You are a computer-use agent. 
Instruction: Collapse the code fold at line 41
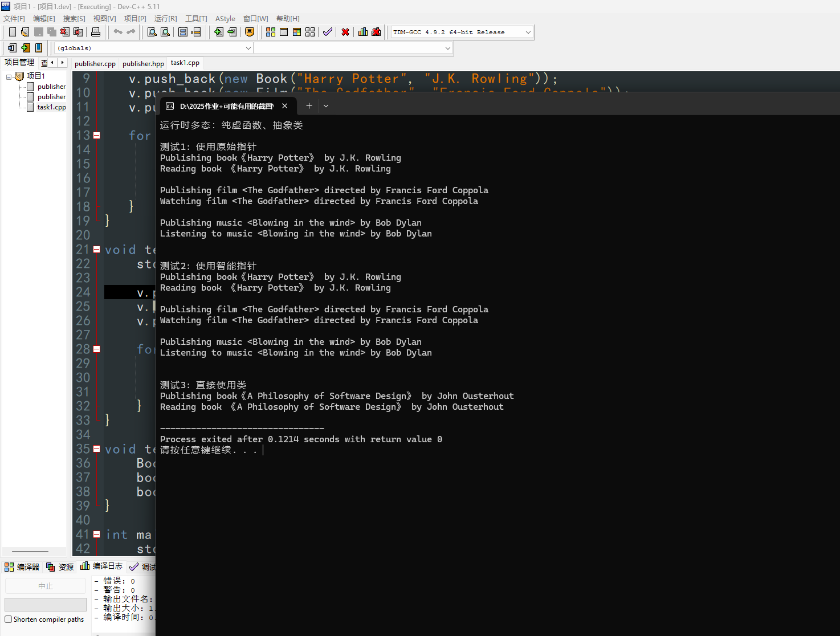pos(97,535)
